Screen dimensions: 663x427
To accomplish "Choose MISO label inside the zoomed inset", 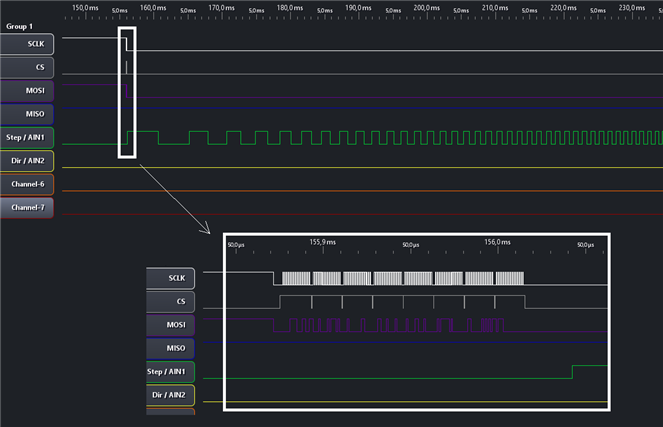I will 174,348.
